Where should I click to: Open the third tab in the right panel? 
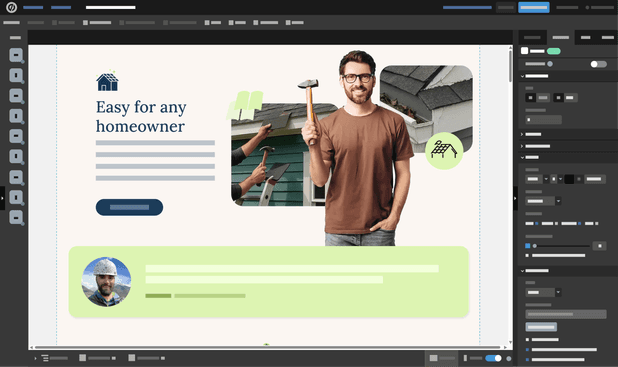pos(585,37)
